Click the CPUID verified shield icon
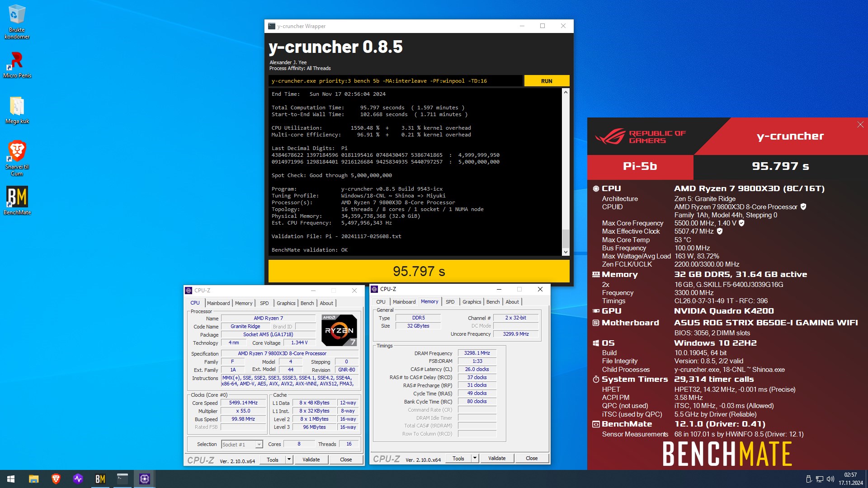 click(803, 206)
